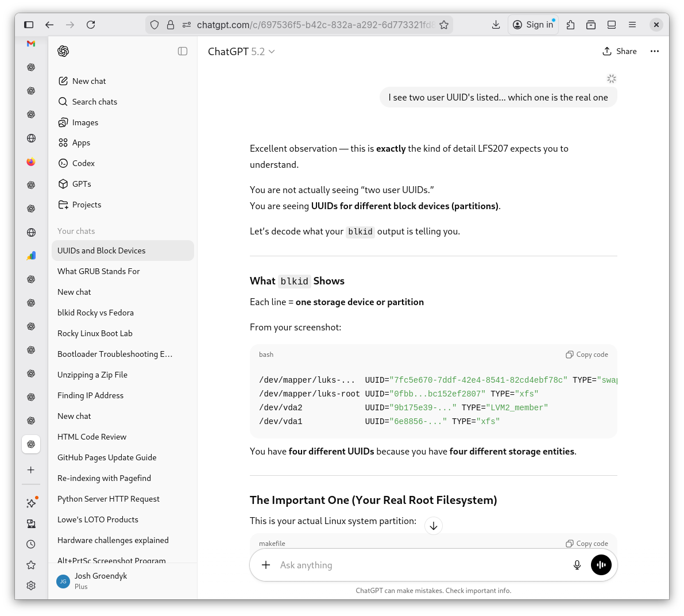The height and width of the screenshot is (616, 684).
Task: Collapse the ChatGPT chat sidebar
Action: coord(183,51)
